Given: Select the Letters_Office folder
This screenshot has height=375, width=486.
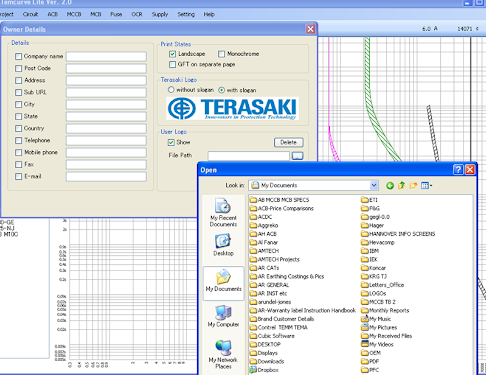Looking at the screenshot, I should click(383, 285).
